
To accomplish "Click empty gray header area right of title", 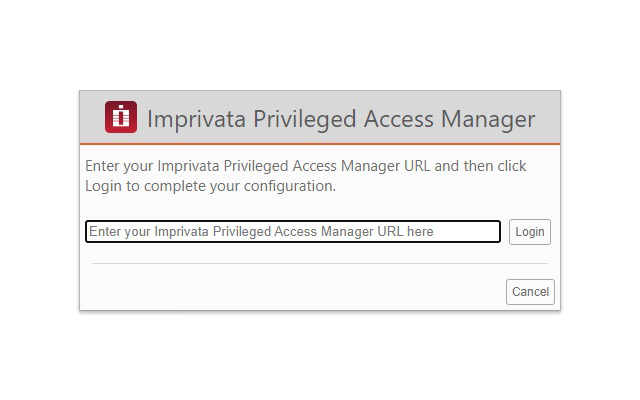I will tap(548, 119).
